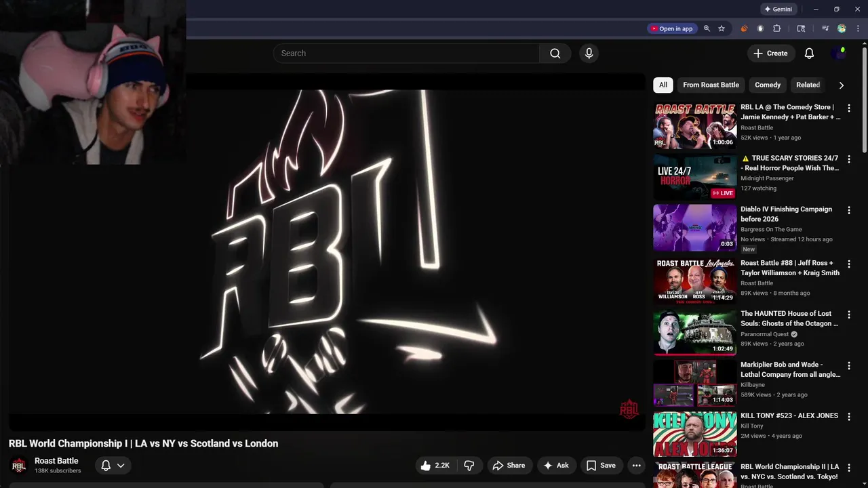Open the Chrome profile avatar
This screenshot has width=868, height=488.
(x=842, y=28)
